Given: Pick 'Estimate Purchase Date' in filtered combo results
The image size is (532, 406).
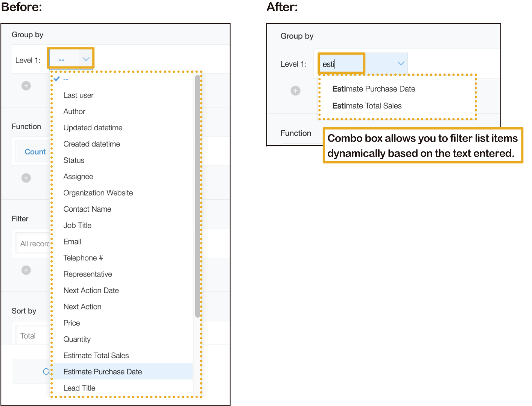Looking at the screenshot, I should [374, 89].
